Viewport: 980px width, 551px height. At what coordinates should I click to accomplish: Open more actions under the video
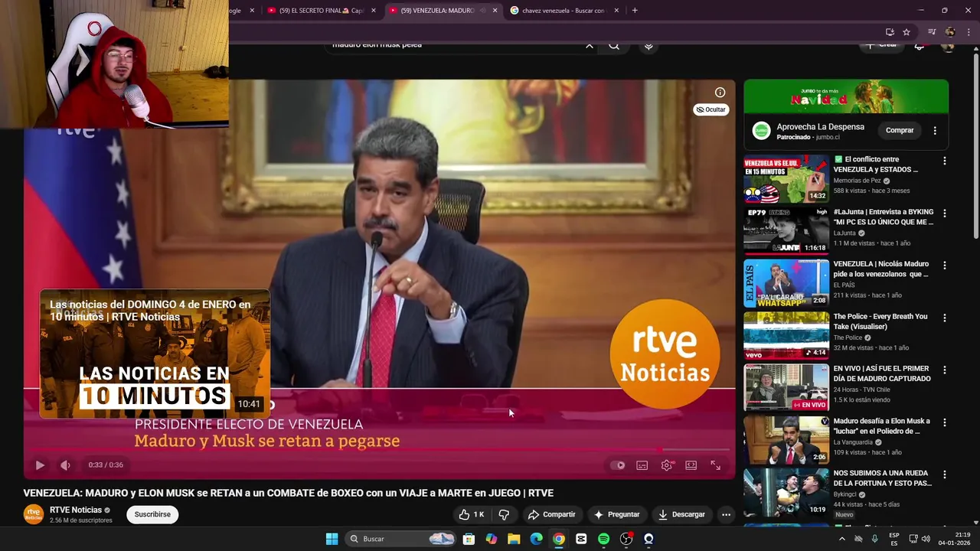click(726, 514)
